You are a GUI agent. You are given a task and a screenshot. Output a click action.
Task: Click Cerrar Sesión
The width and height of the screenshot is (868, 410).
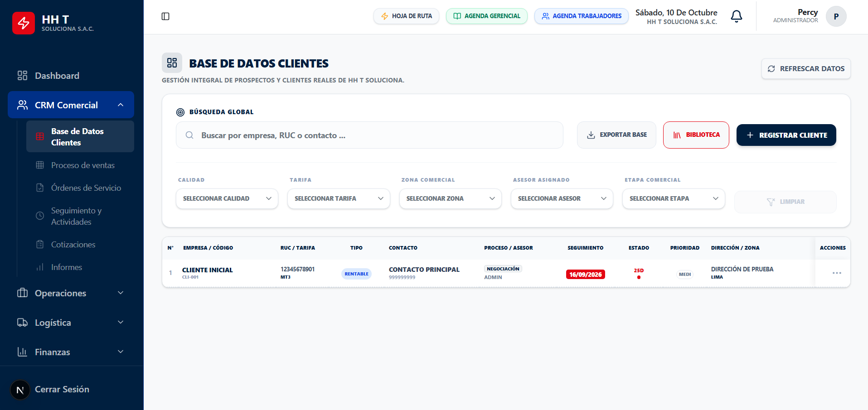click(x=62, y=390)
